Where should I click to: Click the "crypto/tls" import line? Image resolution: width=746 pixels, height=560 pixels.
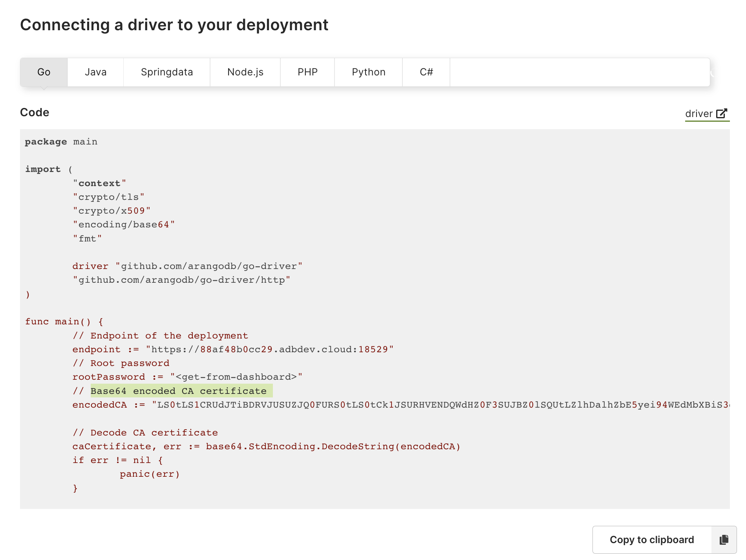(x=109, y=197)
